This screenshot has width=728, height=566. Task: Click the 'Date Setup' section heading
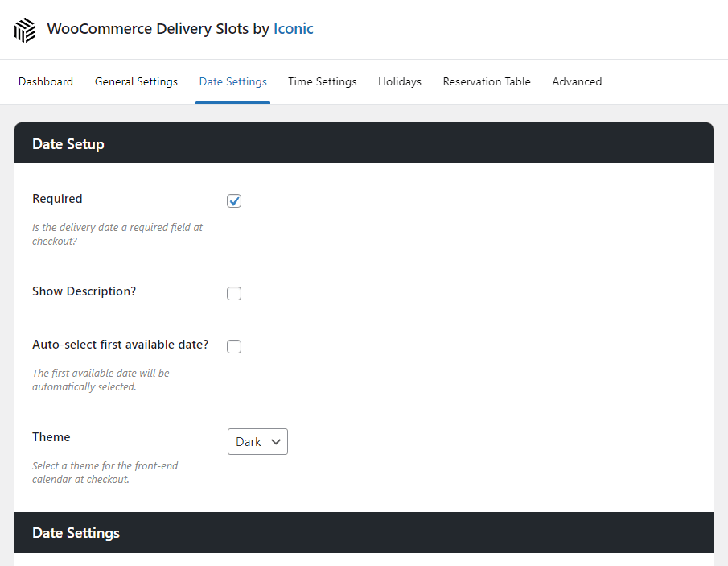68,144
